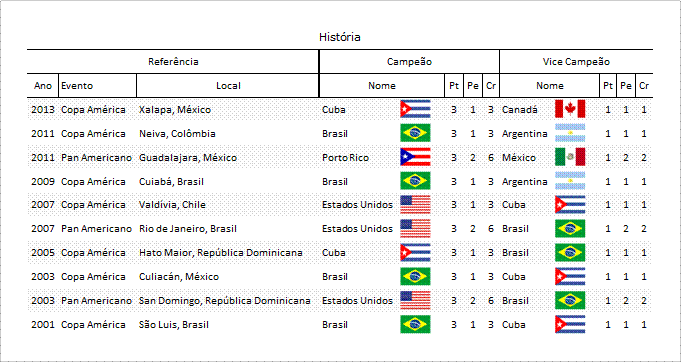Click the Cuba flag in the 2013 champion row

click(415, 109)
